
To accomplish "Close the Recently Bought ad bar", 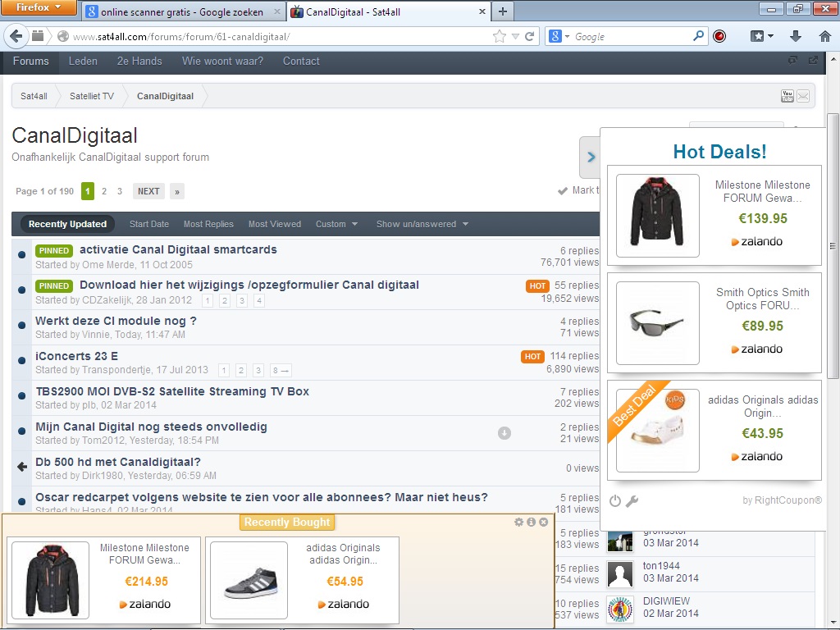I will click(543, 522).
